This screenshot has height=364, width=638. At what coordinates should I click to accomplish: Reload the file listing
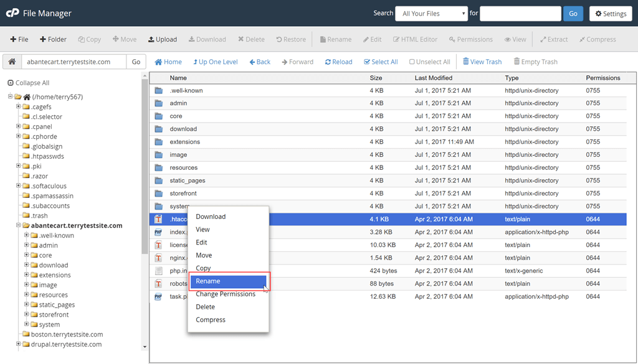click(x=338, y=62)
